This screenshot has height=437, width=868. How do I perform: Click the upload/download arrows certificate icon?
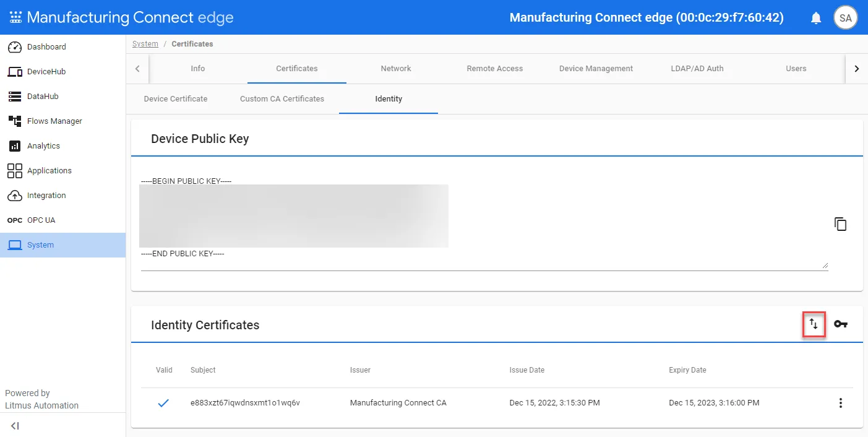click(814, 324)
